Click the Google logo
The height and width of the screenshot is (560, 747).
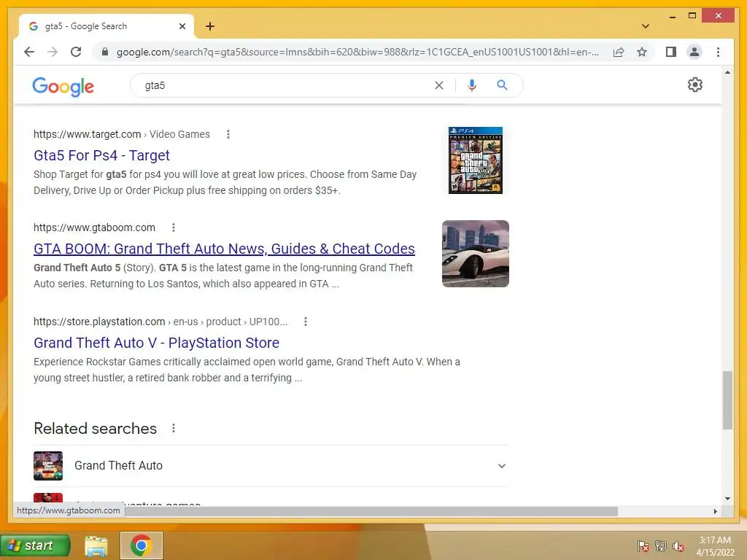pos(63,87)
